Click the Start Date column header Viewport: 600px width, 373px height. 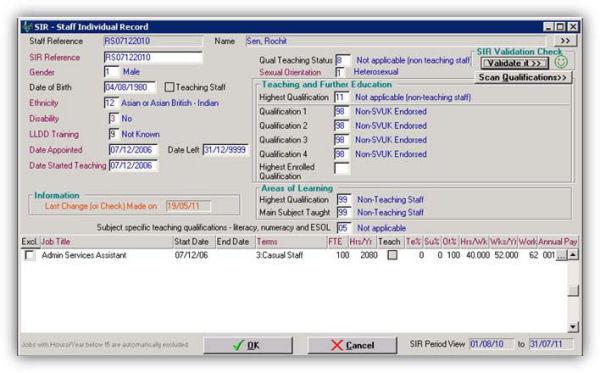click(194, 242)
